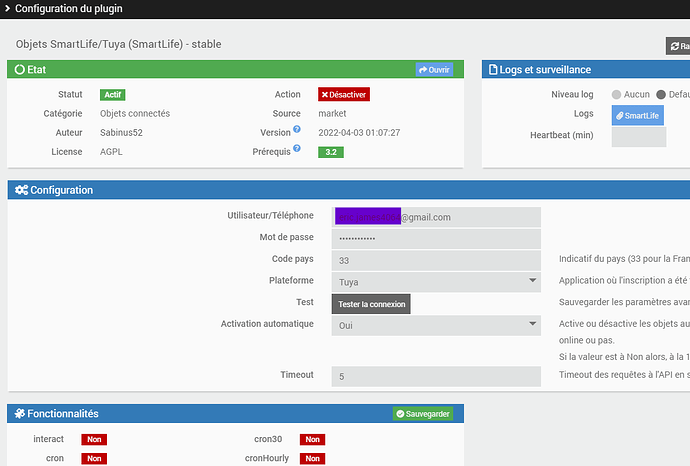This screenshot has width=690, height=466.
Task: Collapse the Configuration du plugin header arrow
Action: click(7, 9)
